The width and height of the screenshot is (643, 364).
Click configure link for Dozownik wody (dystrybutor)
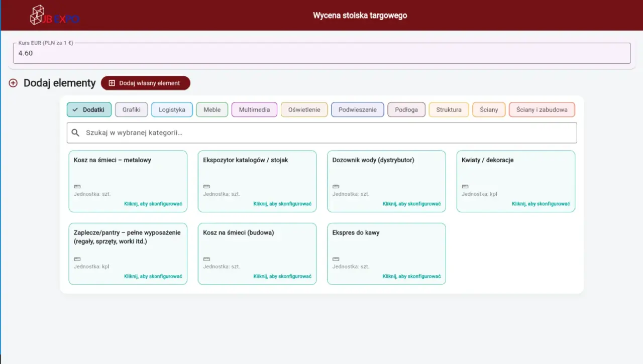(x=411, y=204)
